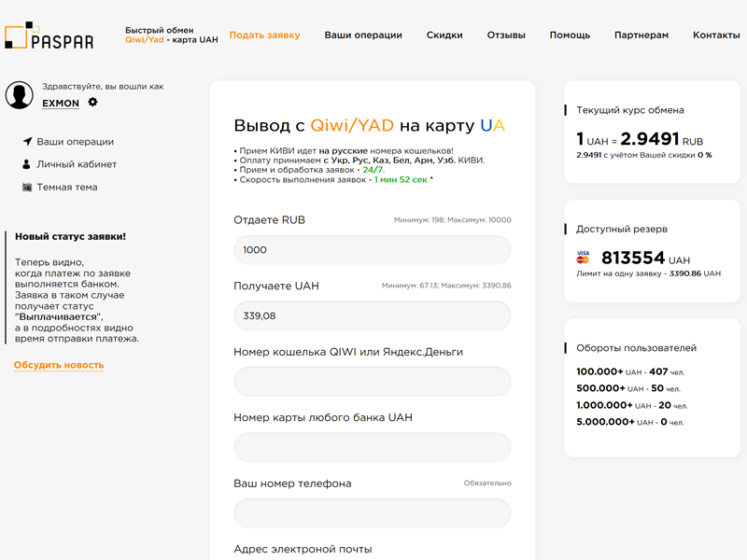Navigate to Партнерам in the top menu
The width and height of the screenshot is (747, 560).
click(x=641, y=35)
